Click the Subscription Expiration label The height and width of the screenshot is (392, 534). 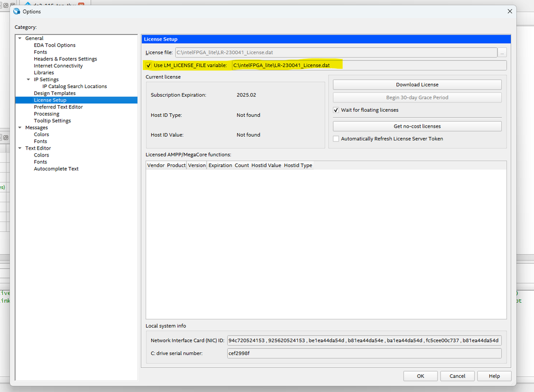179,95
